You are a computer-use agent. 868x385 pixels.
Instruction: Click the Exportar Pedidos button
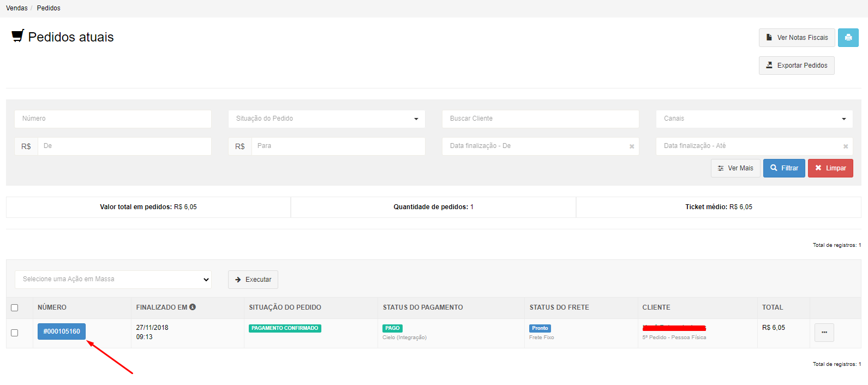pyautogui.click(x=797, y=66)
